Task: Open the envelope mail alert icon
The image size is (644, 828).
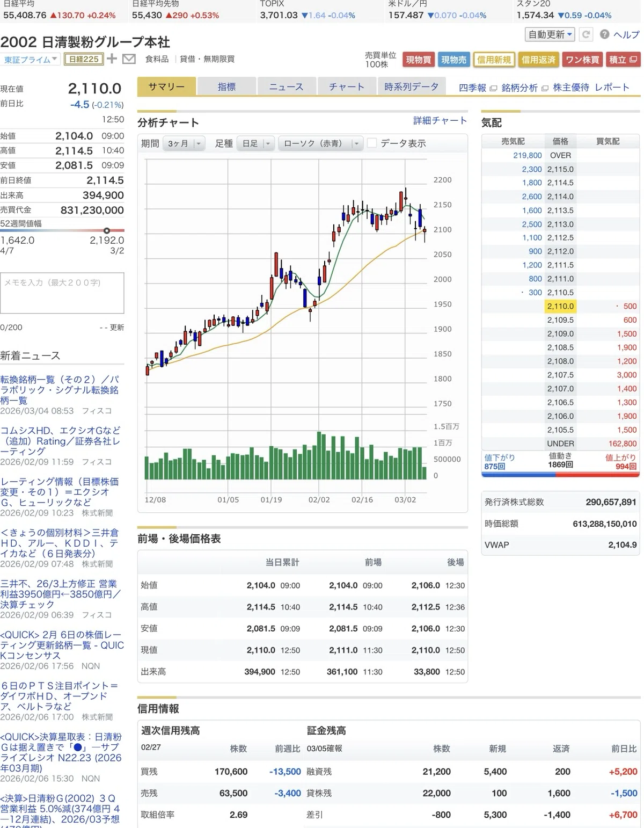Action: pyautogui.click(x=129, y=59)
